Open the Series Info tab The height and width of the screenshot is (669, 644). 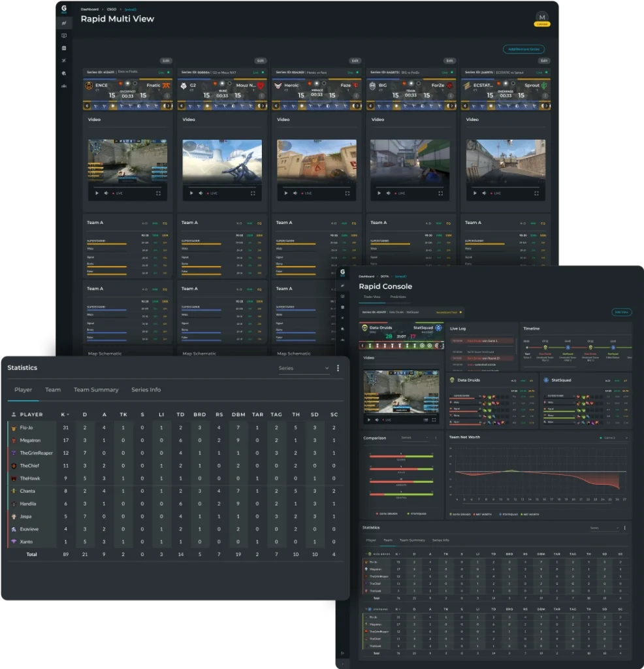146,390
